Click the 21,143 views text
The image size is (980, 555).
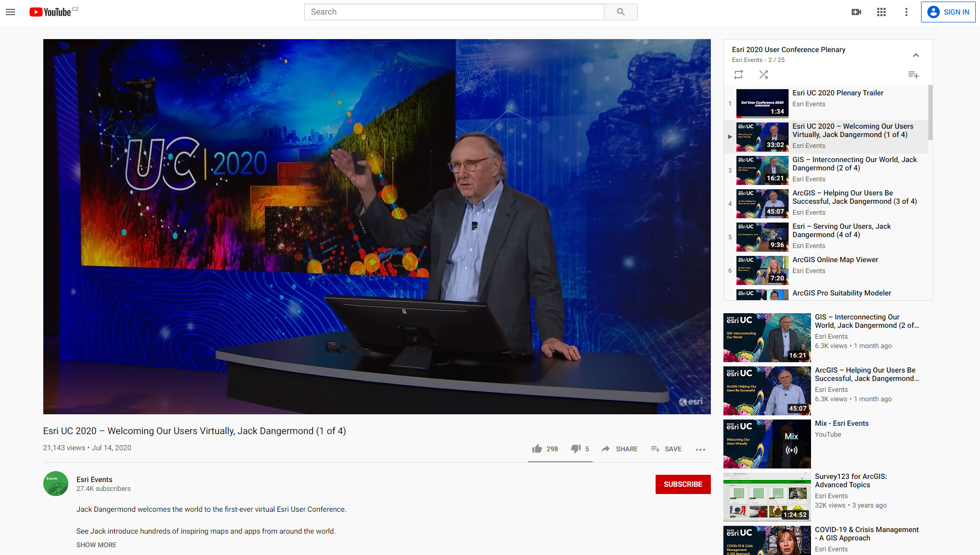[64, 448]
